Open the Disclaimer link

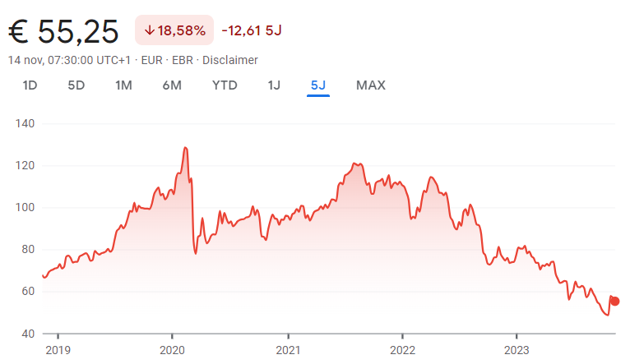[x=229, y=60]
